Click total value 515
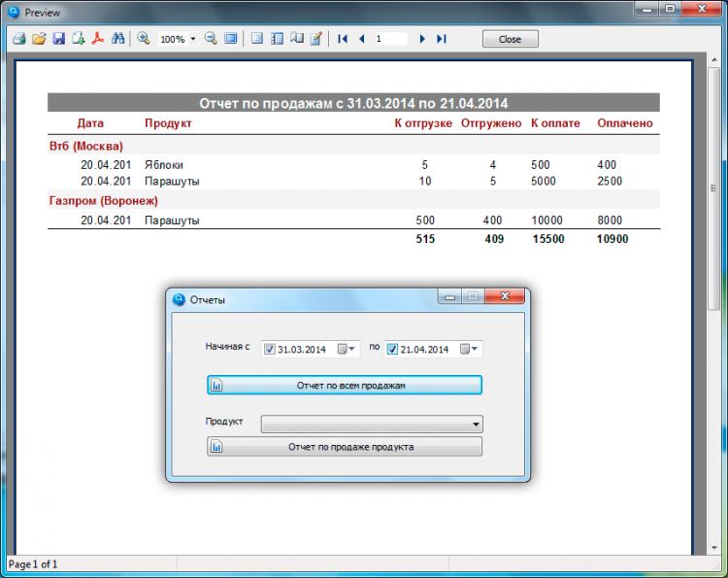728x578 pixels. click(425, 239)
